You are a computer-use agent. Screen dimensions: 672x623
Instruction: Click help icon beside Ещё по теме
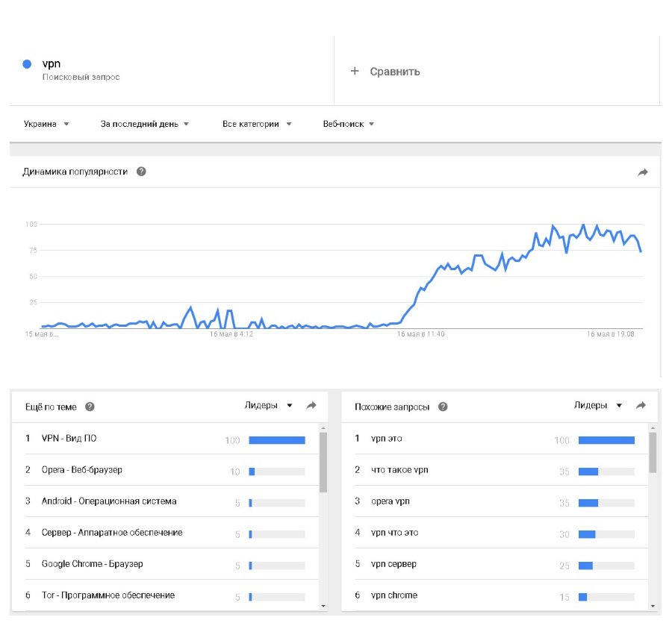(x=90, y=407)
